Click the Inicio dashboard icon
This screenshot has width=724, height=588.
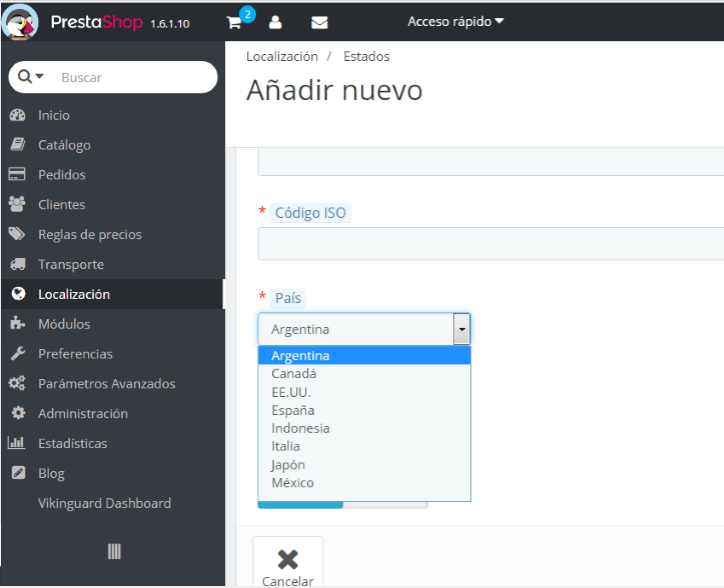click(x=18, y=115)
